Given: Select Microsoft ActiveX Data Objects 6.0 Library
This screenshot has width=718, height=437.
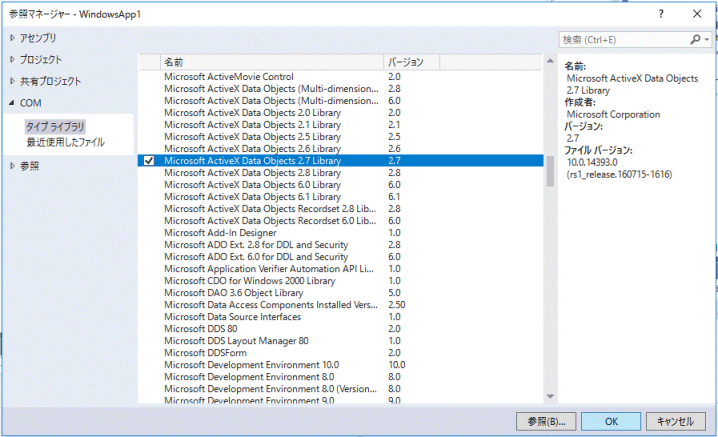Looking at the screenshot, I should coord(340,185).
